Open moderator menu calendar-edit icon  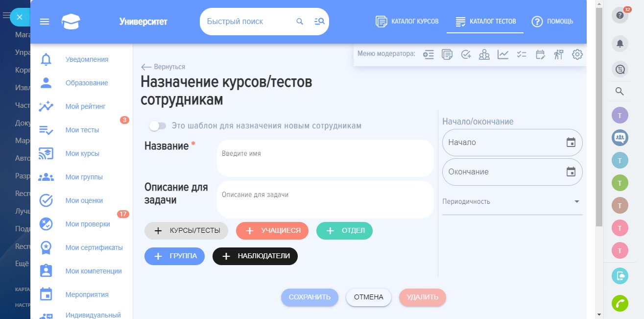[x=540, y=54]
